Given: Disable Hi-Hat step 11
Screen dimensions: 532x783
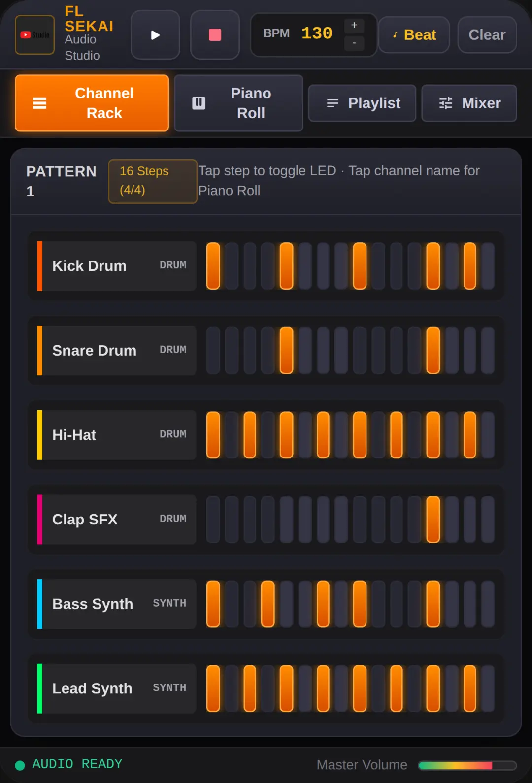Looking at the screenshot, I should 397,435.
